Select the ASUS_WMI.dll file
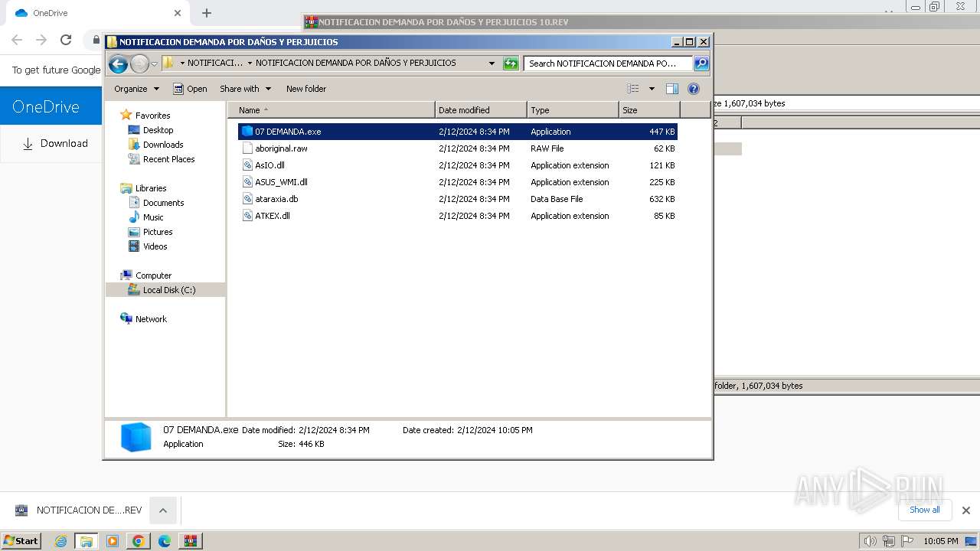Image resolution: width=980 pixels, height=551 pixels. (x=458, y=182)
